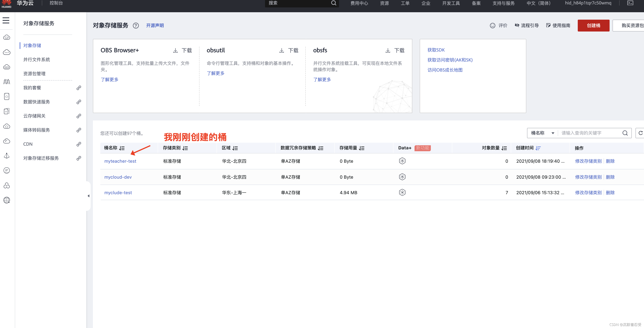Click 获取SDK link
Viewport: 644px width, 328px height.
[436, 50]
